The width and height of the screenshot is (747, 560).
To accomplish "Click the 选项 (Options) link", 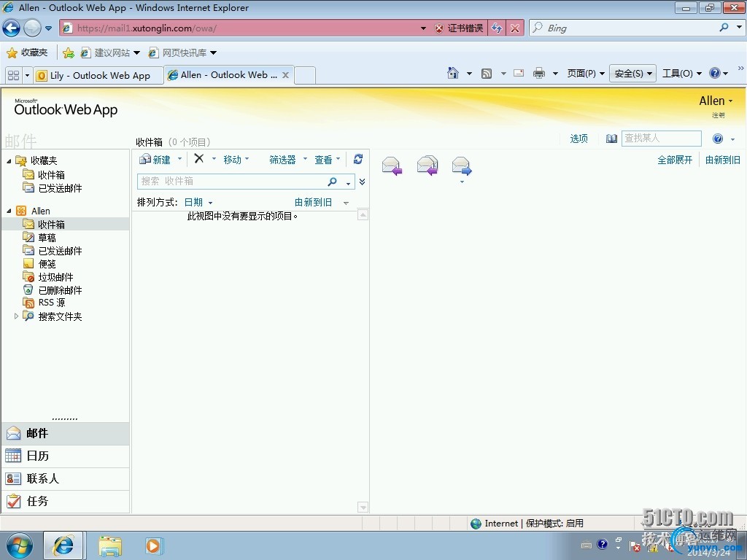I will tap(578, 139).
